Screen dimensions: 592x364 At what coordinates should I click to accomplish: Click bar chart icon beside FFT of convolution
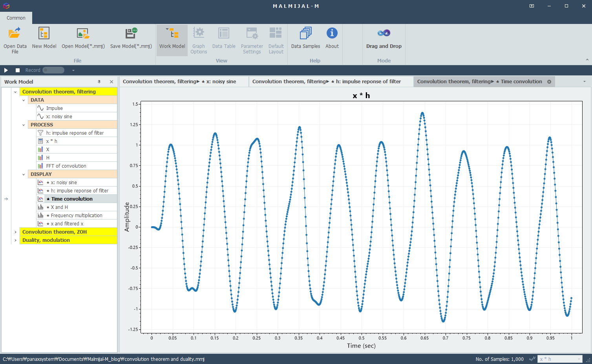[40, 166]
